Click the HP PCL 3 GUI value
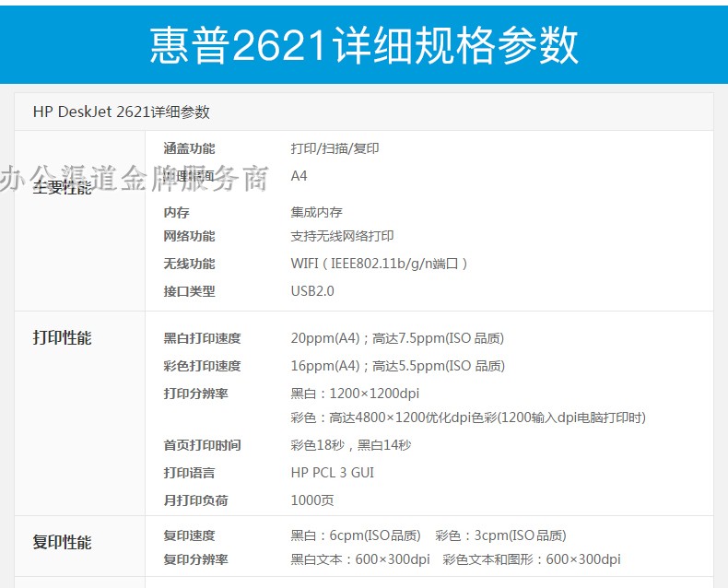 click(333, 473)
